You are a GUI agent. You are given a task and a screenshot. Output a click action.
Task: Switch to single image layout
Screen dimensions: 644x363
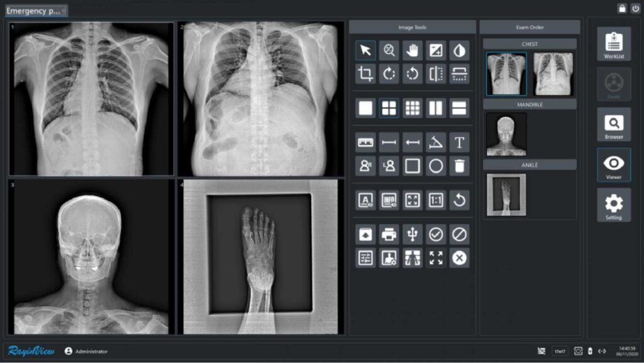point(365,108)
